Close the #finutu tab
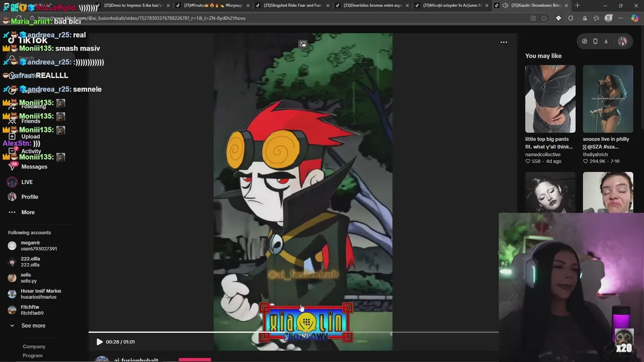644x362 pixels. click(x=248, y=6)
